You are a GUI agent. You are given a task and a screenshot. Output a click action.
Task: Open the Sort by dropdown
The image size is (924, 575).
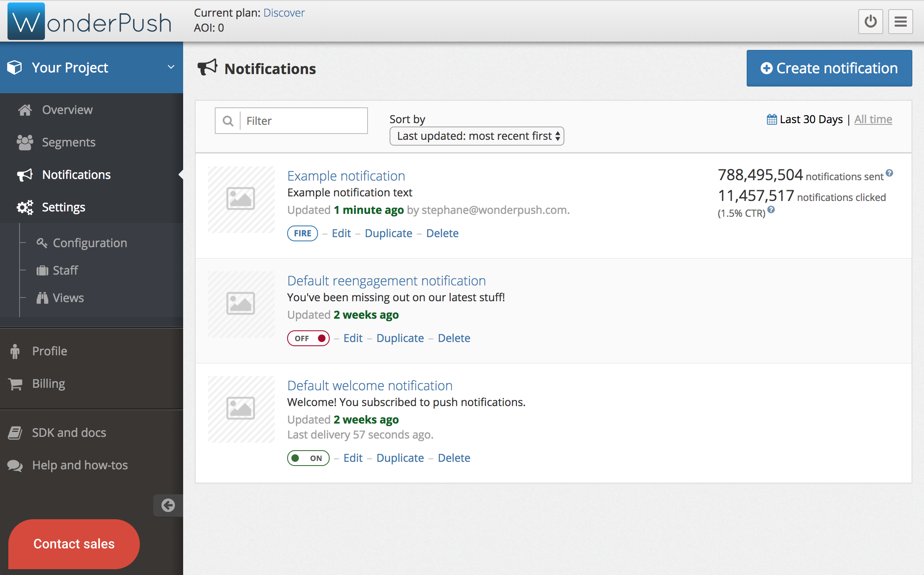point(477,136)
